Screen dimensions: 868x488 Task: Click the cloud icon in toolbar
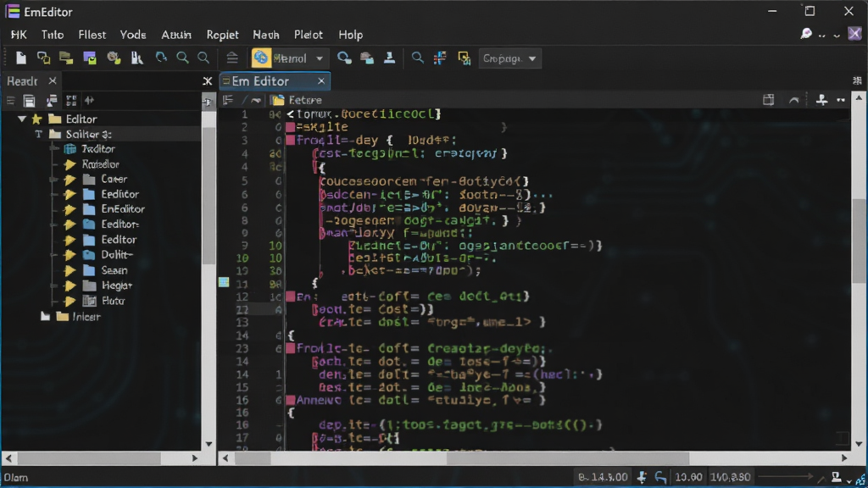(x=367, y=58)
